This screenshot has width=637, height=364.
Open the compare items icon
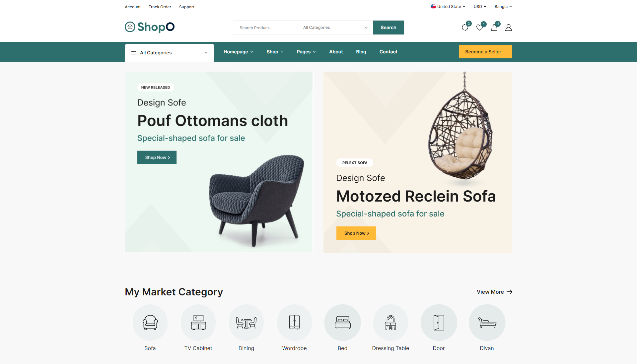pos(465,28)
